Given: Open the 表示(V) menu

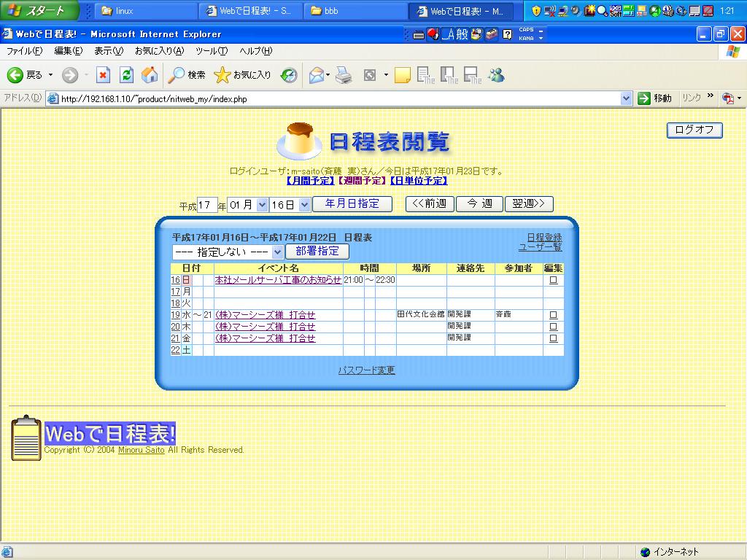Looking at the screenshot, I should (108, 51).
